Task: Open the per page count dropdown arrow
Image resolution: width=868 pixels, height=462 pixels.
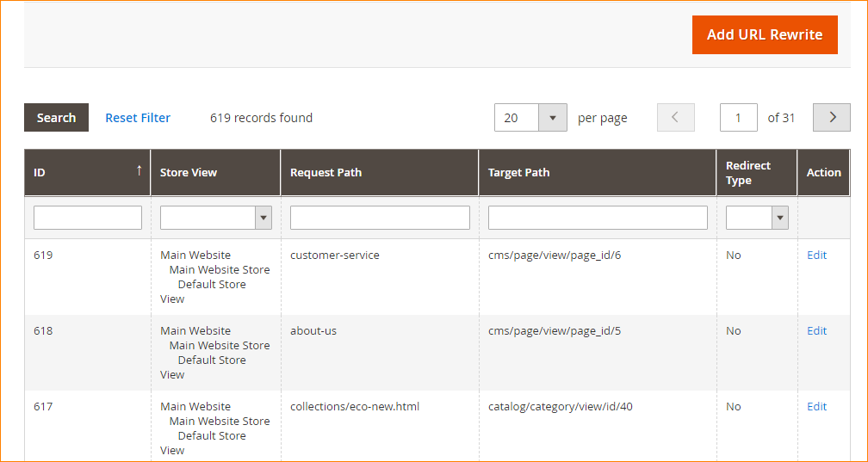Action: click(x=552, y=118)
